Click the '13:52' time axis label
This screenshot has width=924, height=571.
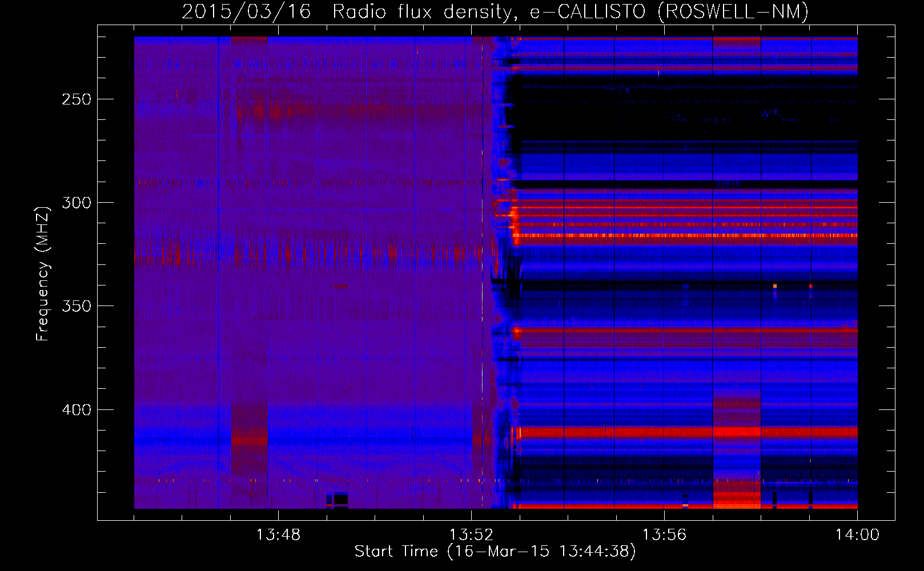point(471,535)
